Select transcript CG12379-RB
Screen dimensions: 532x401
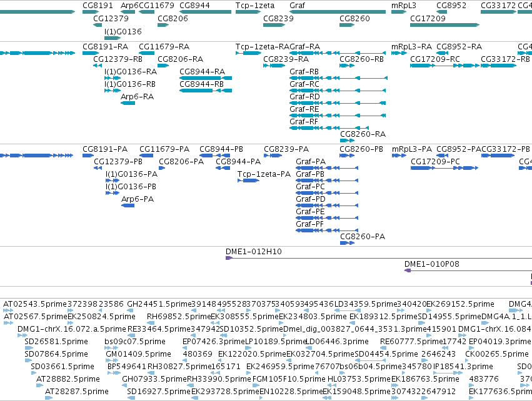pos(98,66)
